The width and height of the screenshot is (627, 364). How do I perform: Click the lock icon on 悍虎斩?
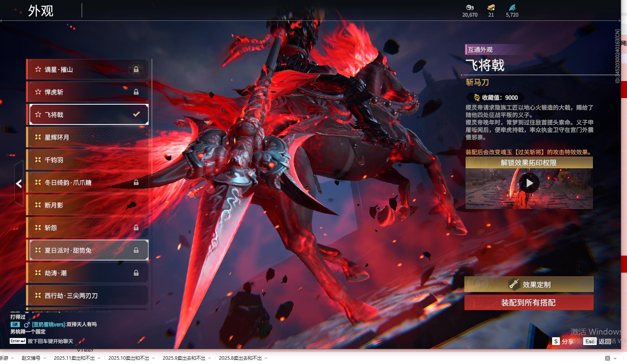tap(136, 92)
